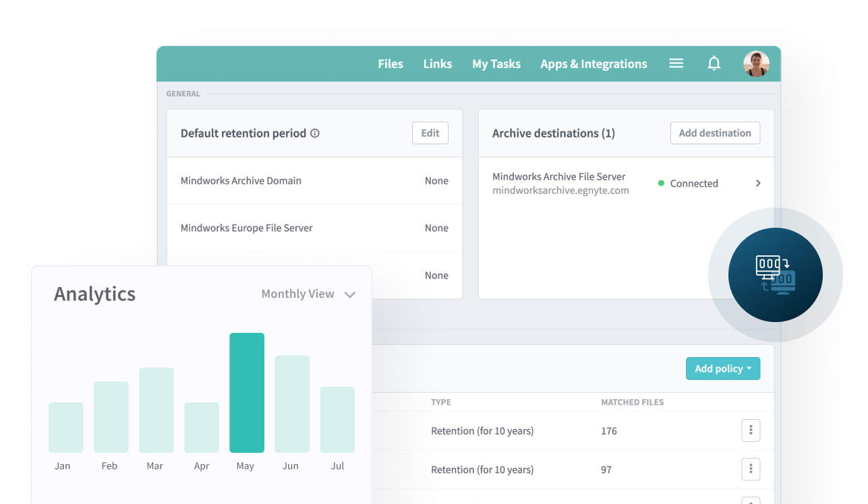Screen dimensions: 868x504
Task: Click Edit for default retention period
Action: [430, 133]
